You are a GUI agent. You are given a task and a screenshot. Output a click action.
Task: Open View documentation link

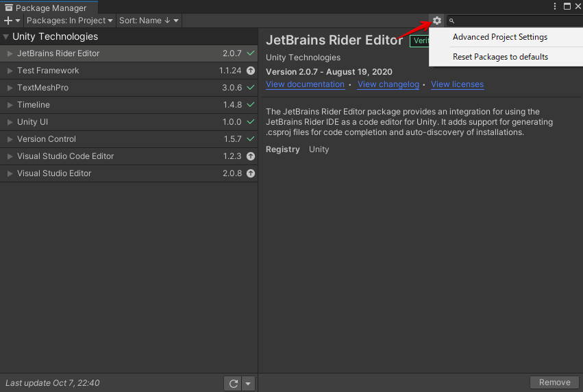[x=305, y=84]
